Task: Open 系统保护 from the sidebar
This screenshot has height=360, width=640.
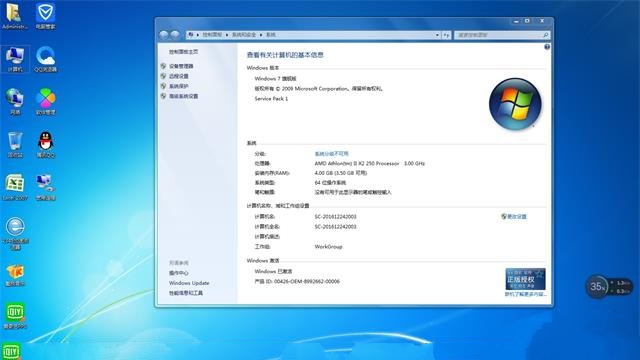Action: 179,87
